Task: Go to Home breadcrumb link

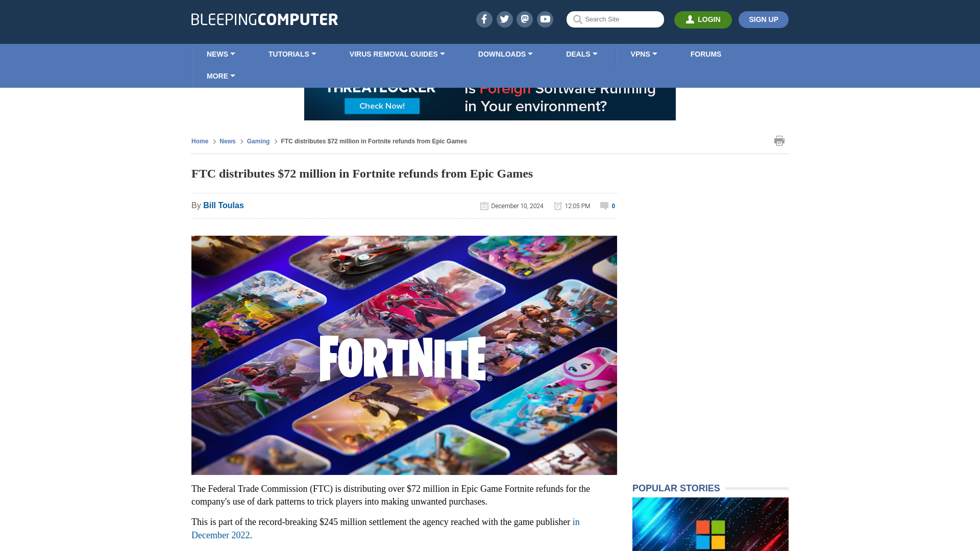Action: [x=200, y=141]
